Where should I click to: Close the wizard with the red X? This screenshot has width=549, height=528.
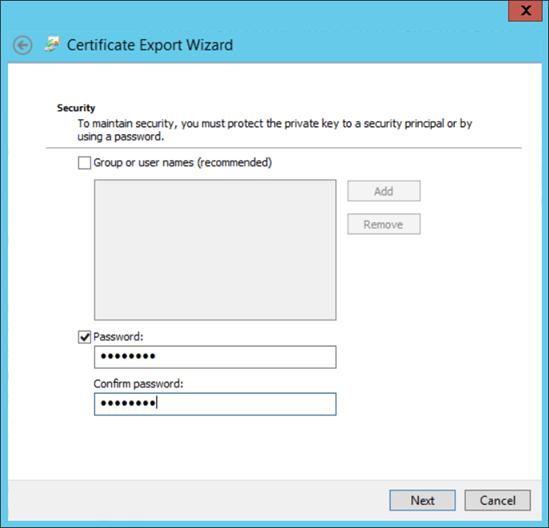526,11
